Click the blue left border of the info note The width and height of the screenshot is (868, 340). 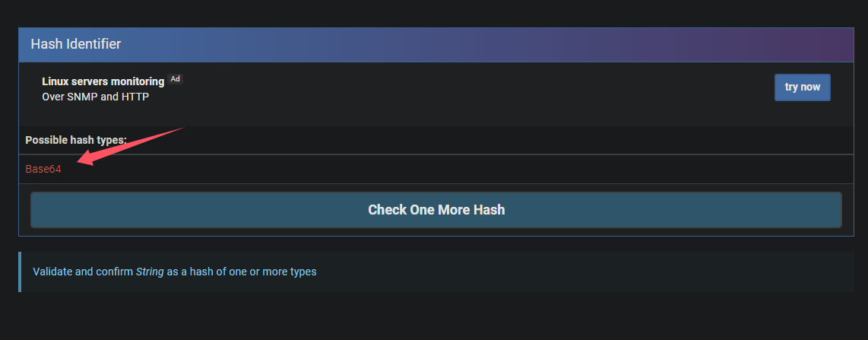pyautogui.click(x=20, y=272)
